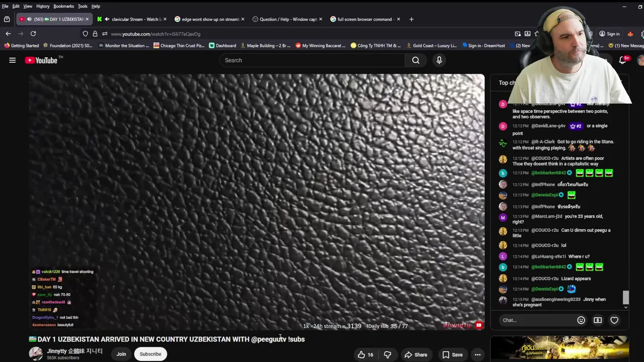644x362 pixels.
Task: Open the File menu
Action: point(5,6)
